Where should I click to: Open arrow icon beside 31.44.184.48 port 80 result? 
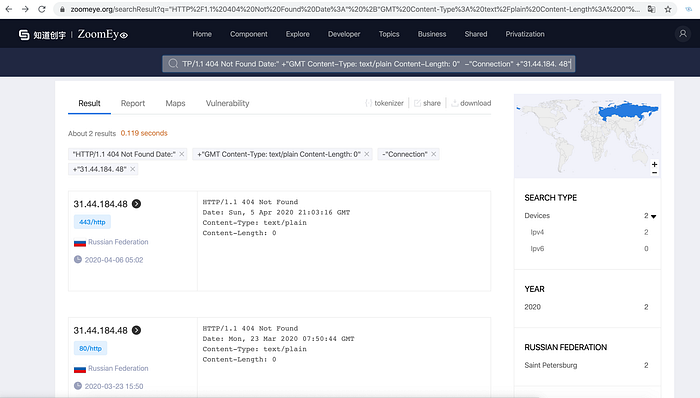pos(137,330)
